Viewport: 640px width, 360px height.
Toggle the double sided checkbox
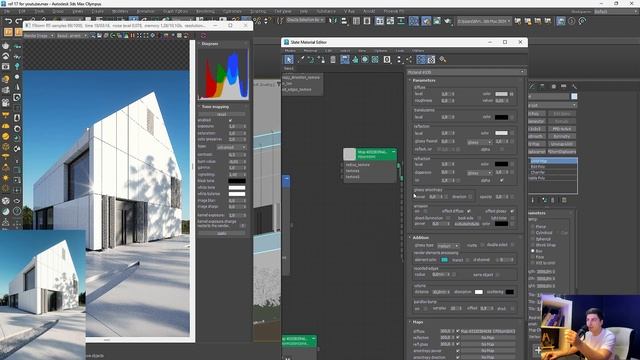(512, 245)
